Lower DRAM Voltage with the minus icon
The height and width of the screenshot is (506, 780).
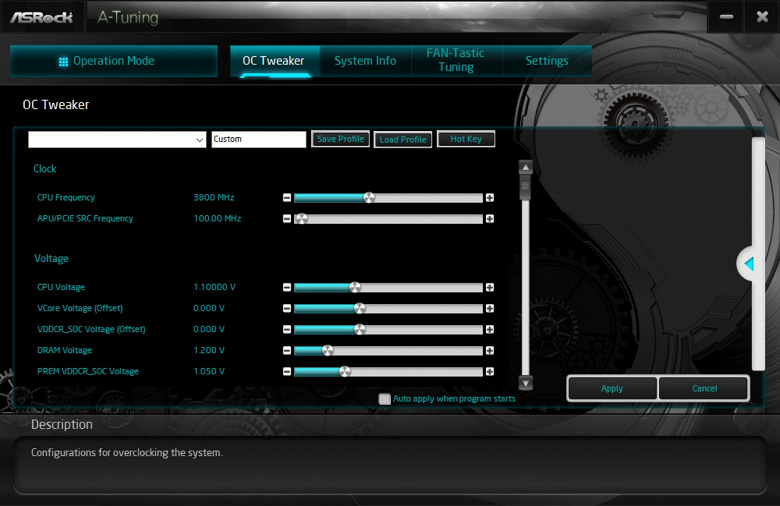click(x=287, y=351)
